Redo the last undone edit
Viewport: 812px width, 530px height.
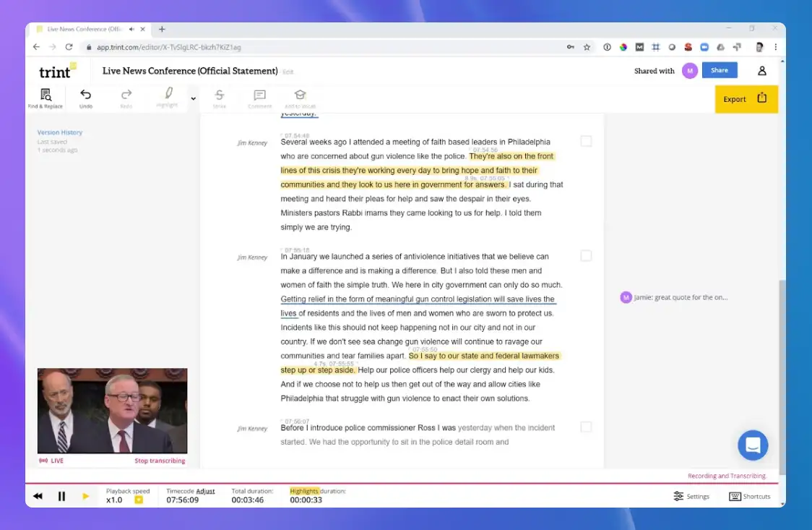(x=126, y=98)
